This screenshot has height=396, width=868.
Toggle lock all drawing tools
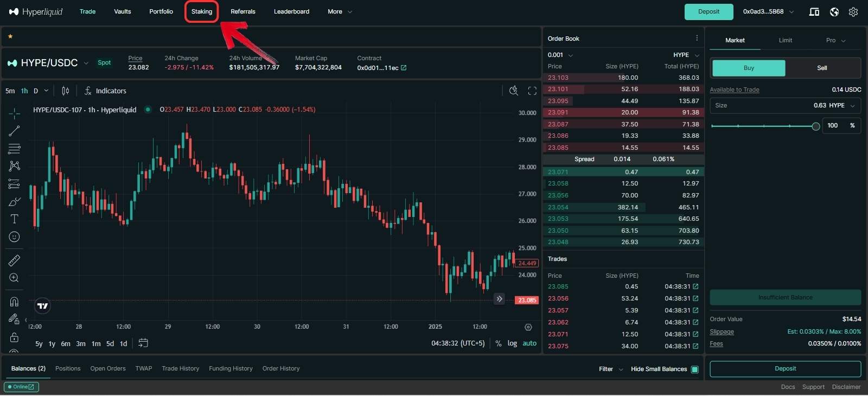(x=15, y=337)
